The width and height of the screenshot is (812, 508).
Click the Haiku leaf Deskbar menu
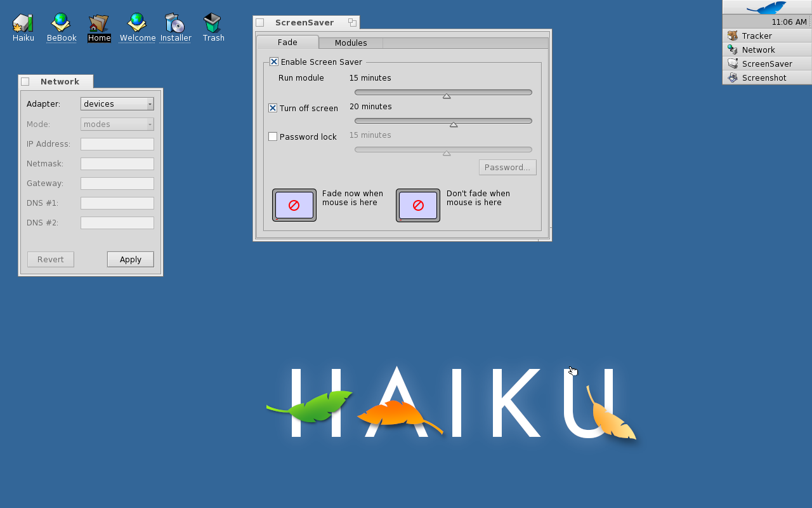(766, 8)
